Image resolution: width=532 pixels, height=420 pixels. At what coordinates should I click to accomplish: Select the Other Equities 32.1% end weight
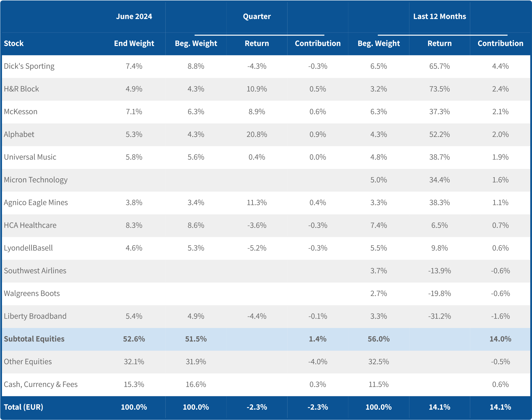(134, 362)
